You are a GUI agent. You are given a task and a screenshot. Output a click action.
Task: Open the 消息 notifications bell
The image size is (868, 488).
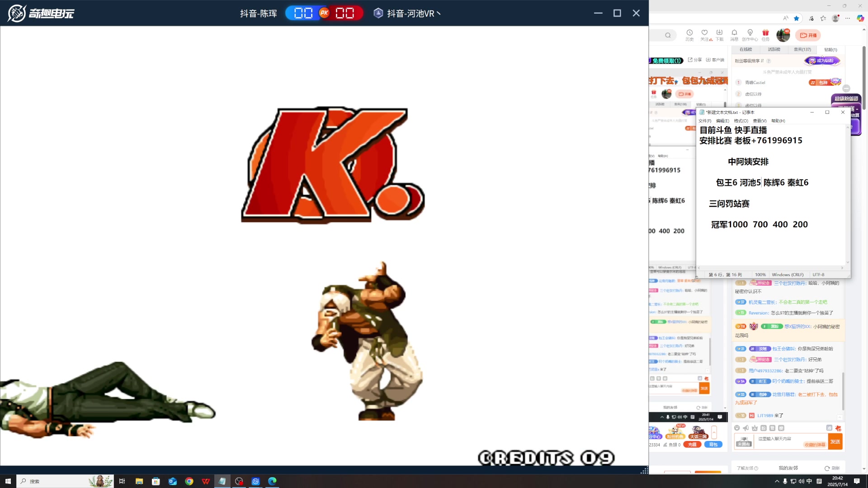734,35
